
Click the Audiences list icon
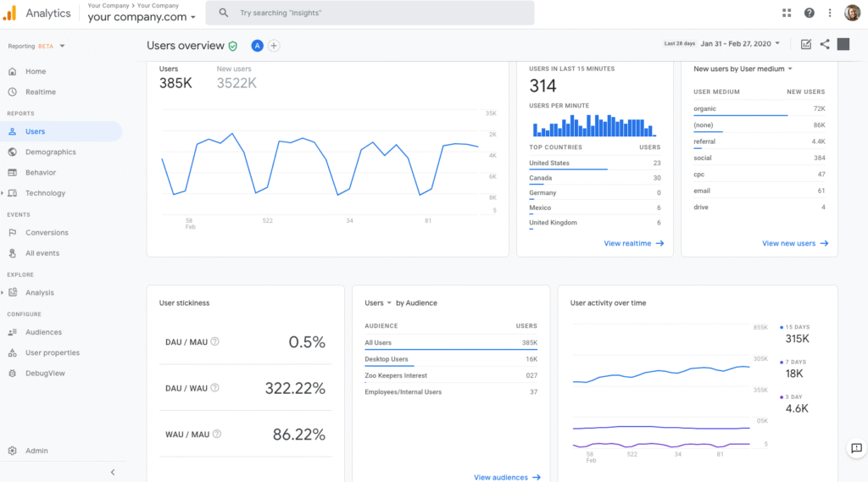[13, 332]
